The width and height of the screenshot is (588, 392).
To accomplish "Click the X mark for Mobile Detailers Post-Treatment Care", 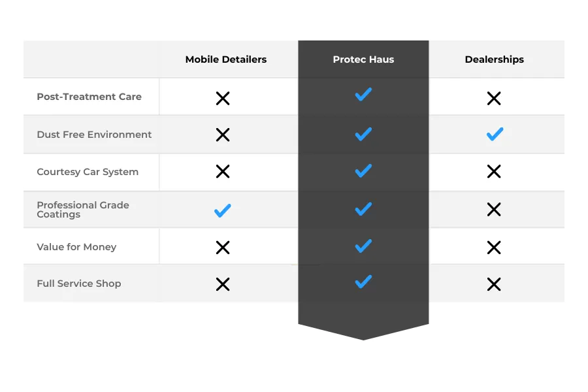I will (223, 98).
